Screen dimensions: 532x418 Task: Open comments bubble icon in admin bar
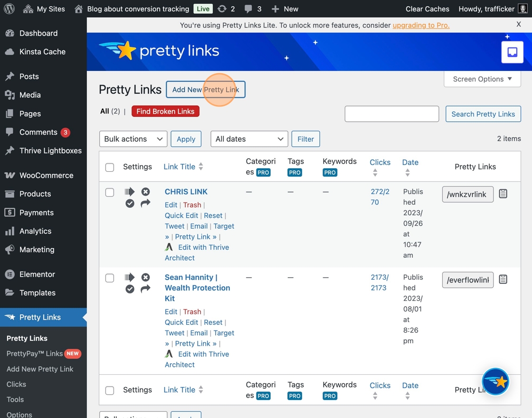[x=248, y=9]
